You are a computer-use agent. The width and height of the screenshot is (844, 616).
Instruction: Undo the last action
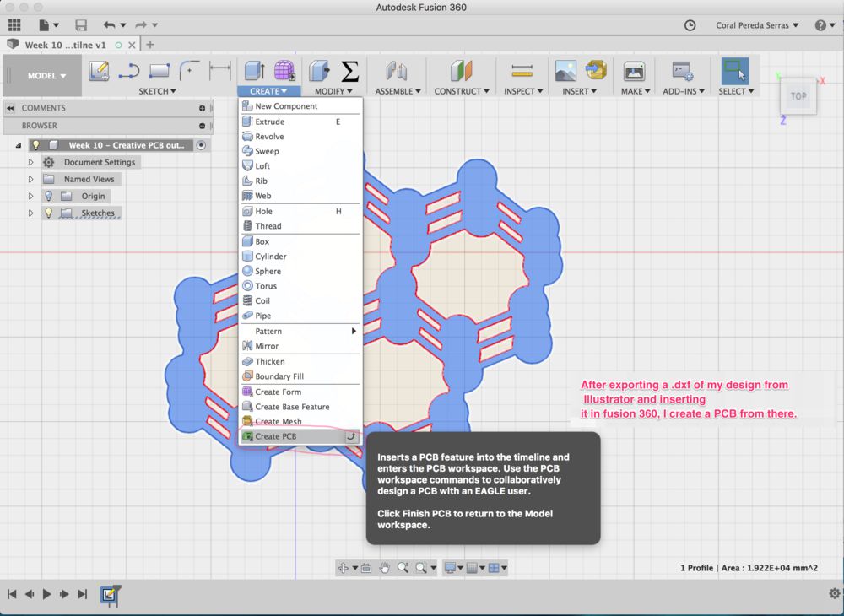coord(110,24)
